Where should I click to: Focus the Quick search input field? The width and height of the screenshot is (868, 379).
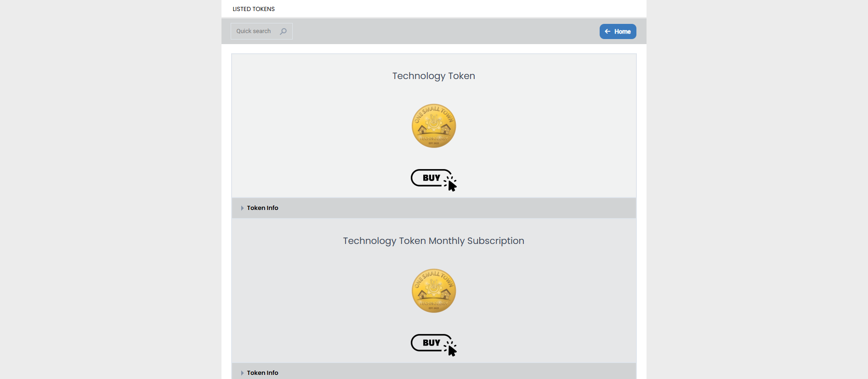click(254, 31)
